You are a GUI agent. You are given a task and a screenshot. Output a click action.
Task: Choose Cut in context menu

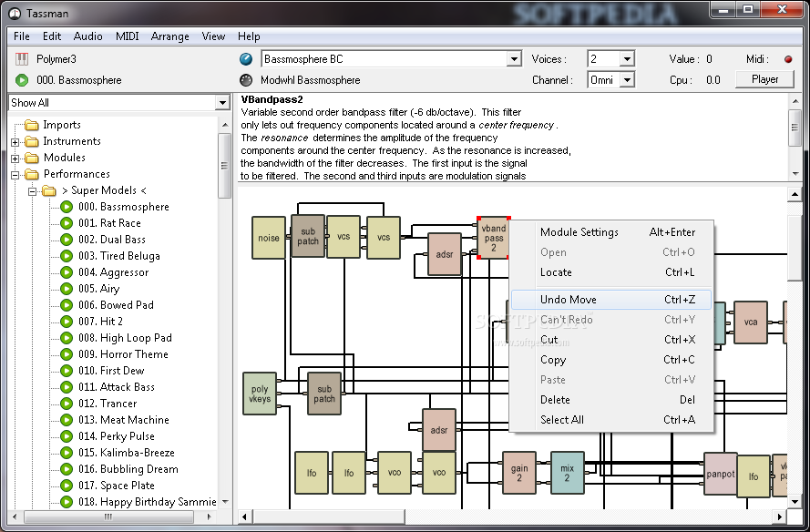611,340
